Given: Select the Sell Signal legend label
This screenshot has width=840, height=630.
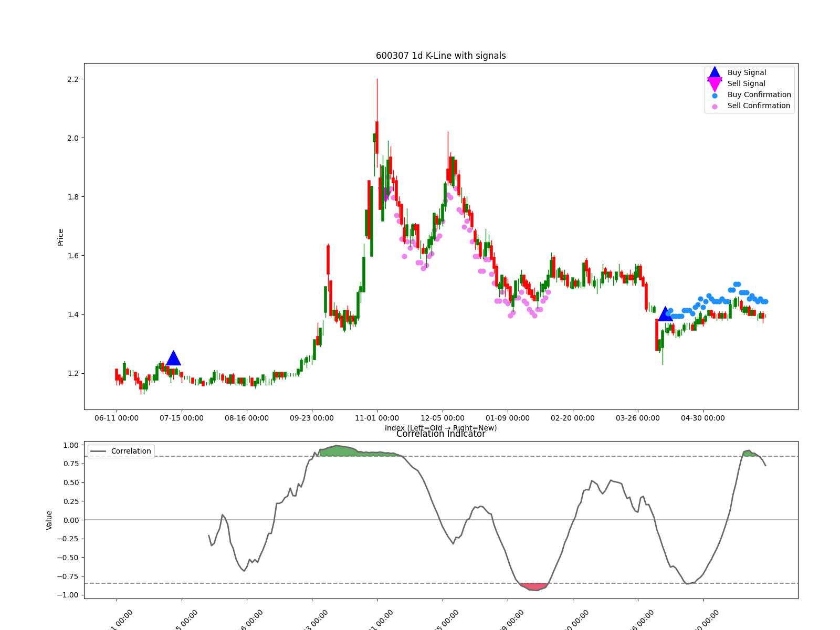Looking at the screenshot, I should point(746,84).
